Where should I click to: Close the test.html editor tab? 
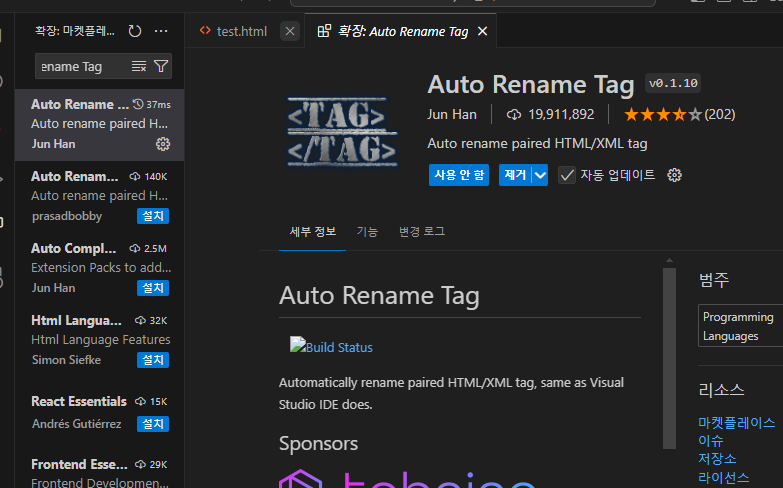(290, 31)
